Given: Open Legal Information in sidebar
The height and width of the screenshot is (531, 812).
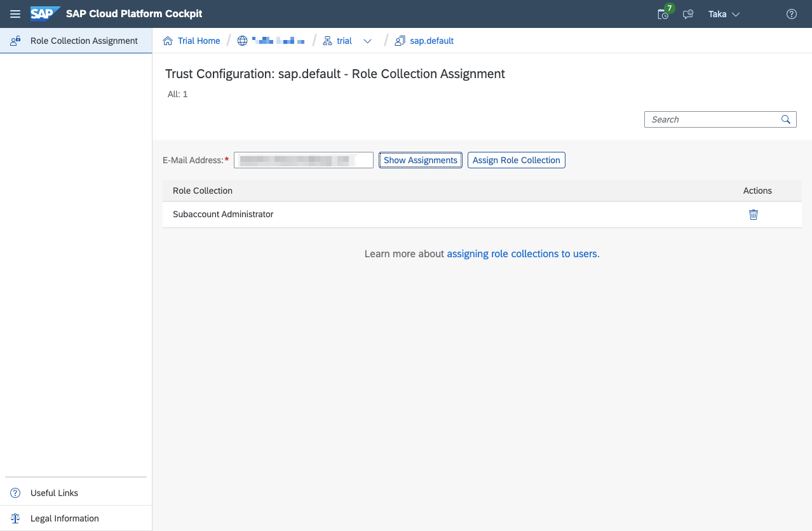Looking at the screenshot, I should (x=76, y=518).
